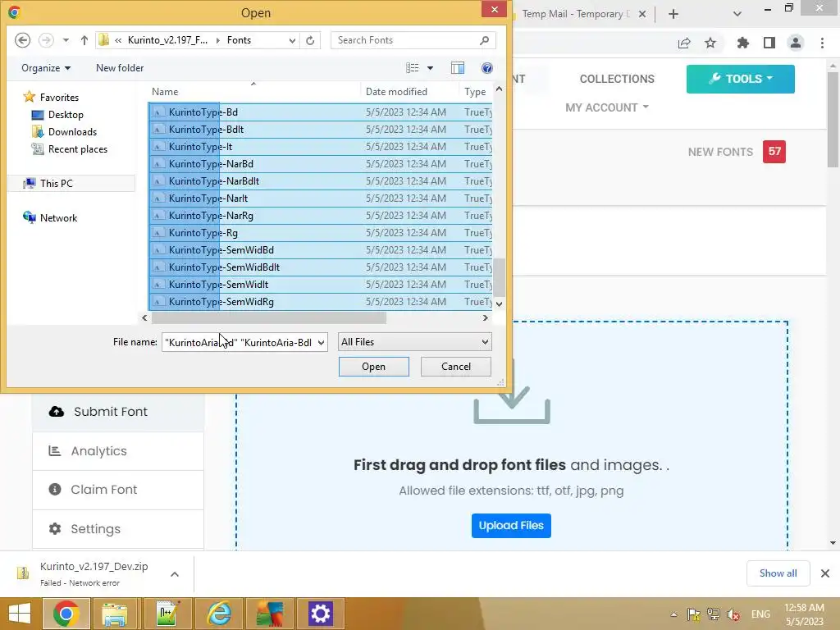Image resolution: width=840 pixels, height=630 pixels.
Task: Create a New folder
Action: point(120,68)
